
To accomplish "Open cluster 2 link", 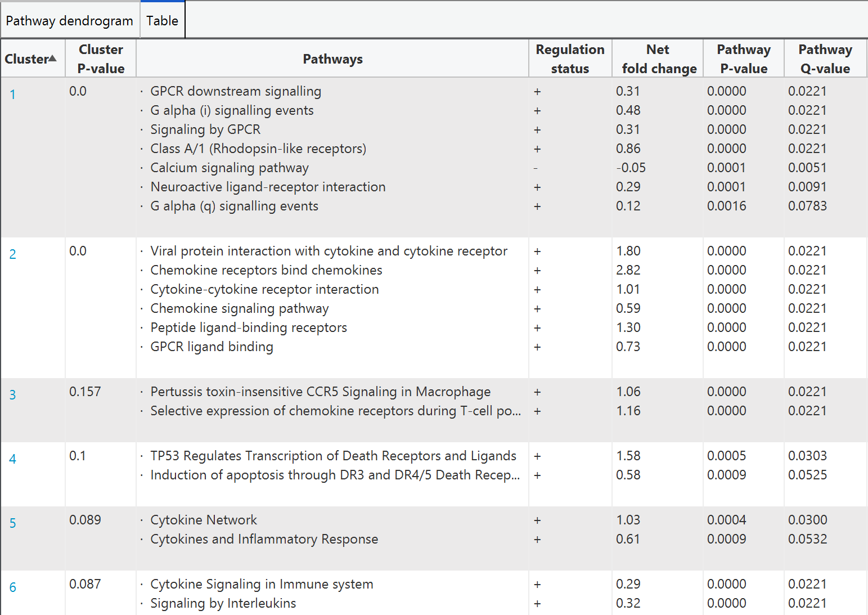I will point(12,254).
